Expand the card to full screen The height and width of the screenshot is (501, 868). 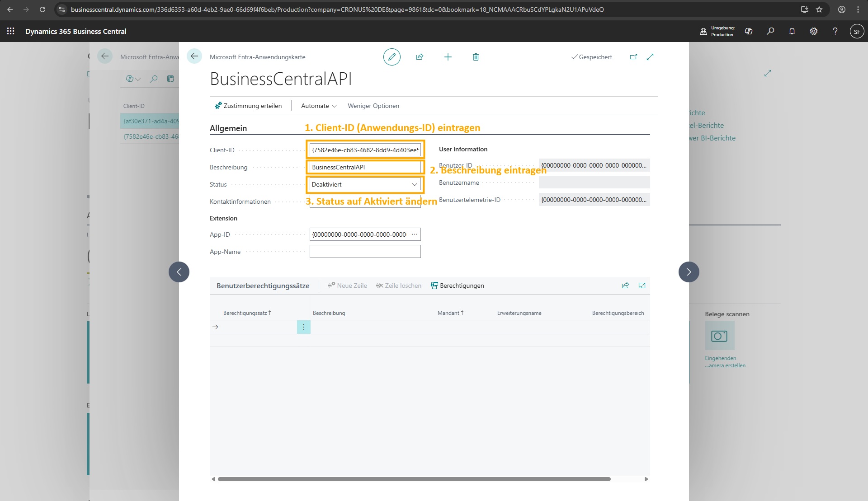pos(650,57)
